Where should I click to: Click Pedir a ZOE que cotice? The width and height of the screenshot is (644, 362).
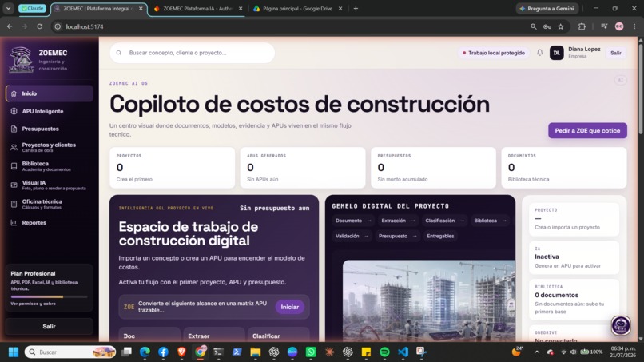click(x=587, y=131)
